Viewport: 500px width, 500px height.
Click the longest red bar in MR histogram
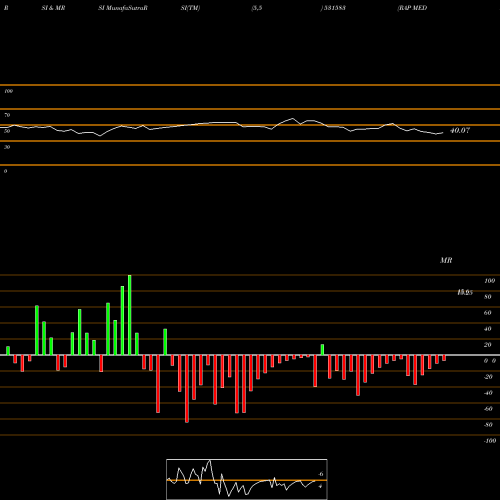(x=187, y=389)
